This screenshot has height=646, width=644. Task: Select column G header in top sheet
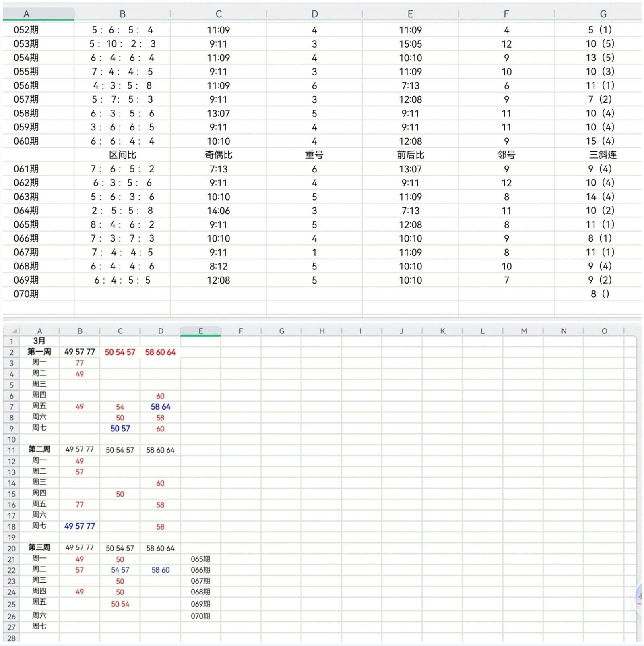[x=603, y=14]
